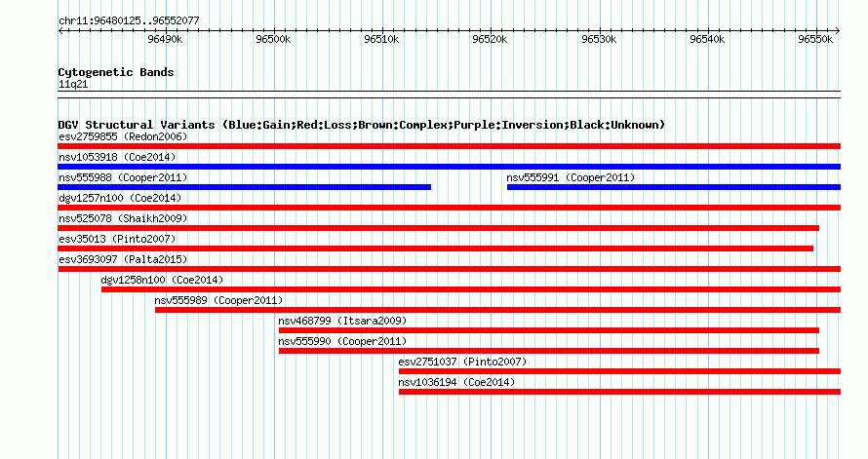This screenshot has height=459, width=868.
Task: Open the esv2751037 (Pinto2007) label
Action: pyautogui.click(x=462, y=362)
